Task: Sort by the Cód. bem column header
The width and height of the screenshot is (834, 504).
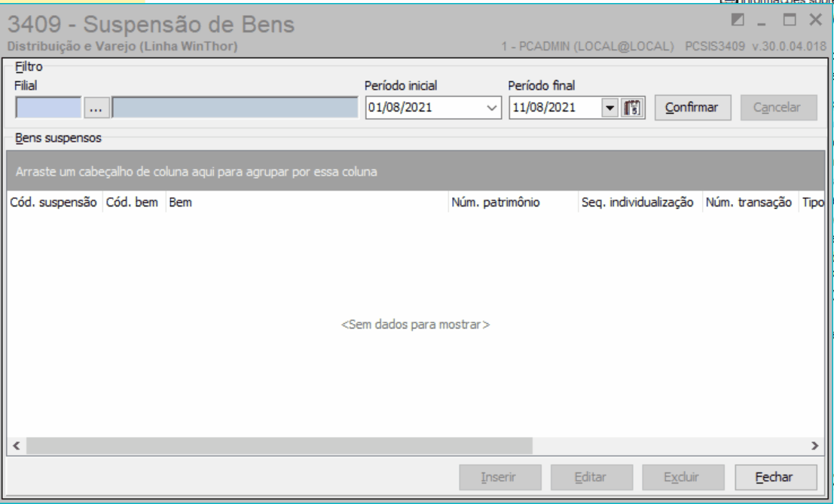Action: pos(133,203)
